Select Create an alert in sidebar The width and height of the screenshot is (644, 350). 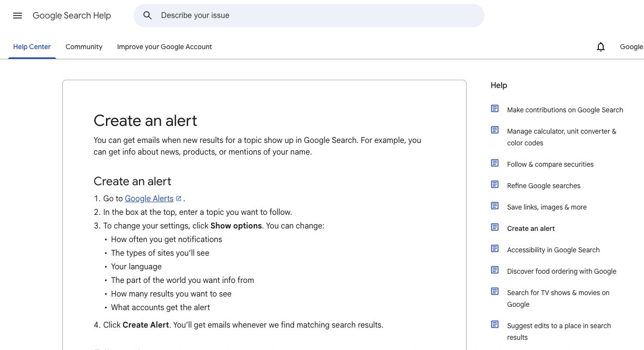tap(531, 228)
